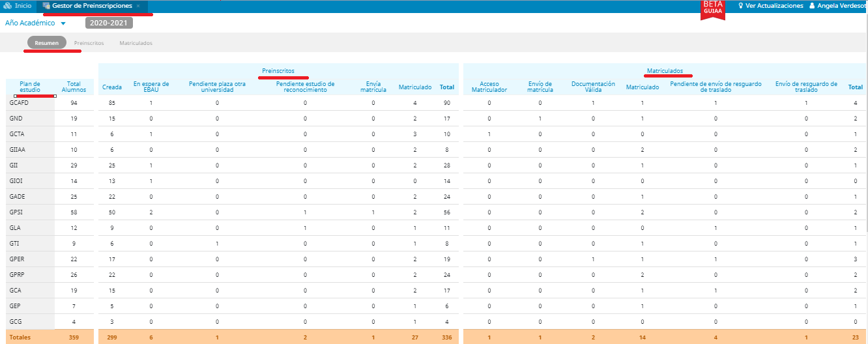868x344 pixels.
Task: Click the Ver Actualizaciones lightbulb icon
Action: 741,6
